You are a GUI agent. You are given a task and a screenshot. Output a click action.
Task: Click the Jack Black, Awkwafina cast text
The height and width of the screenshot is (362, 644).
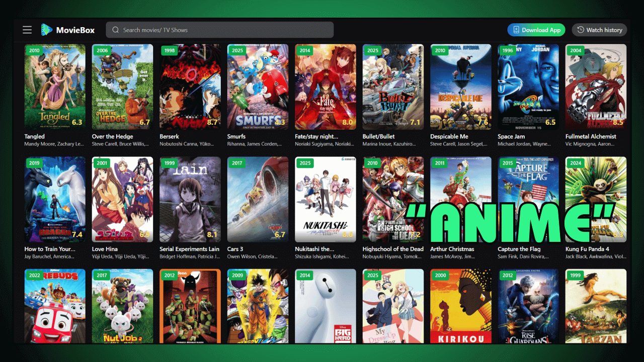(x=596, y=257)
